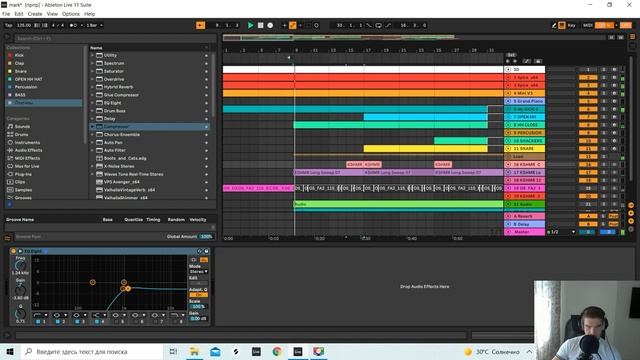Open the 1 Bar quantization dropdown
This screenshot has height=360, width=640.
95,25
